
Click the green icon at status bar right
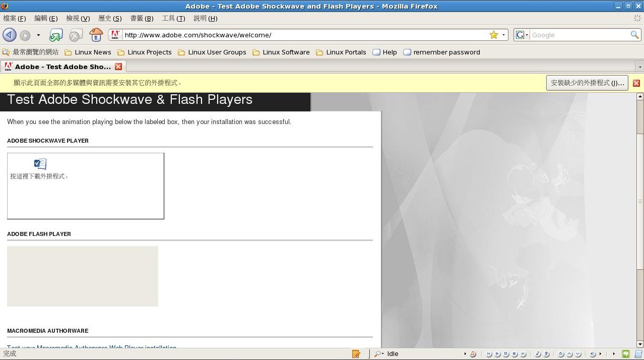(626, 354)
